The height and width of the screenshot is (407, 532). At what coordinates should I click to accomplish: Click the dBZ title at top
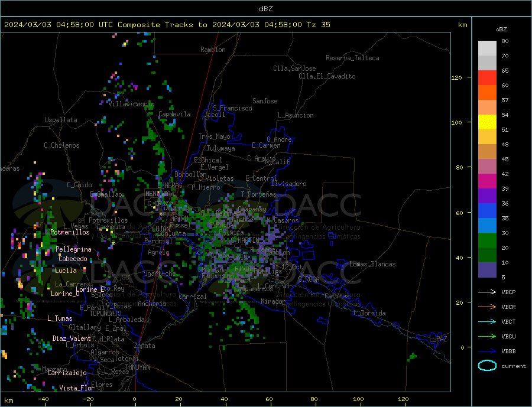265,9
